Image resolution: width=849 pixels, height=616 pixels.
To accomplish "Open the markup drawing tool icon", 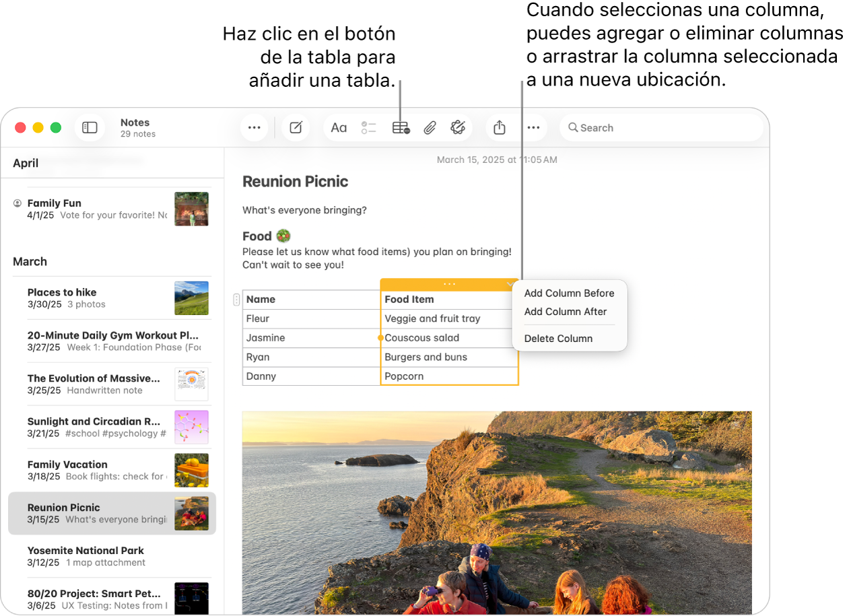I will pyautogui.click(x=458, y=127).
